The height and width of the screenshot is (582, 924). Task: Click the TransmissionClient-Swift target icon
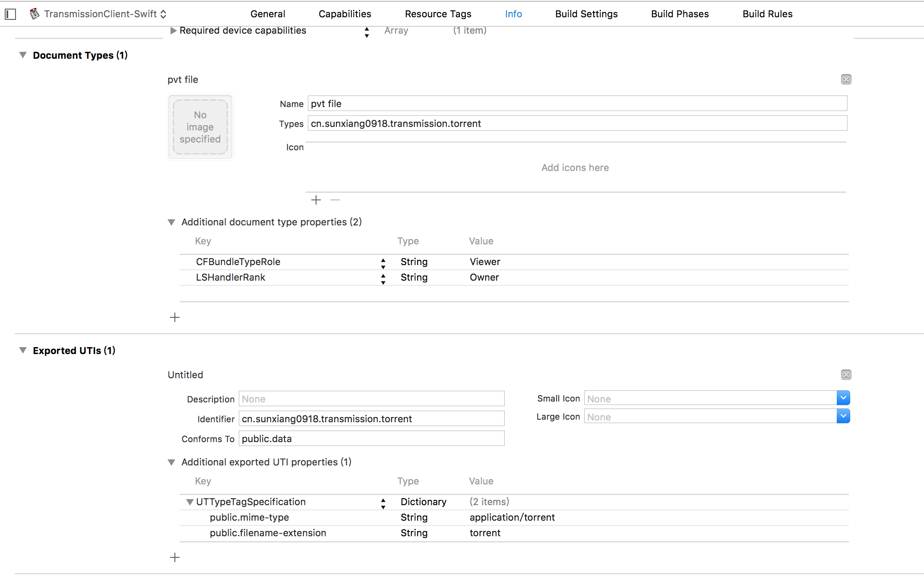tap(35, 14)
